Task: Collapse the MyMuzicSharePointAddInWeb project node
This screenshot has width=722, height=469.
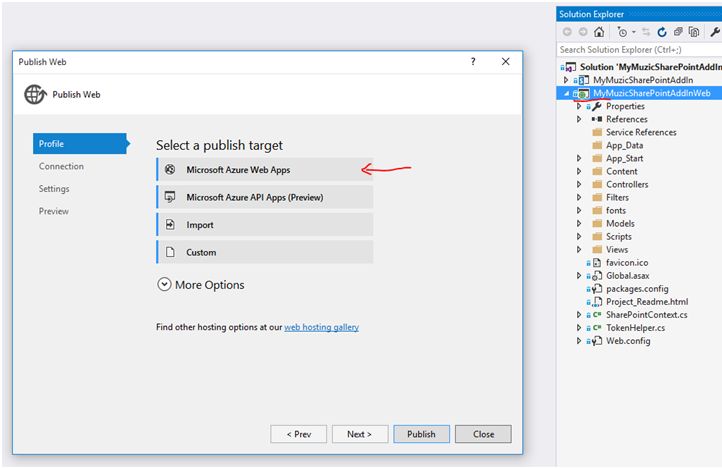Action: (566, 93)
